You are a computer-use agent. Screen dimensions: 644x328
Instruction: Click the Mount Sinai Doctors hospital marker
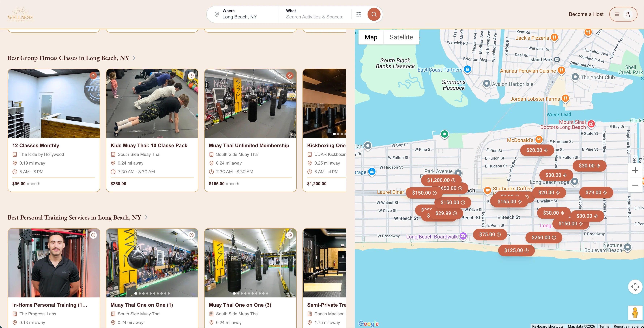click(591, 124)
